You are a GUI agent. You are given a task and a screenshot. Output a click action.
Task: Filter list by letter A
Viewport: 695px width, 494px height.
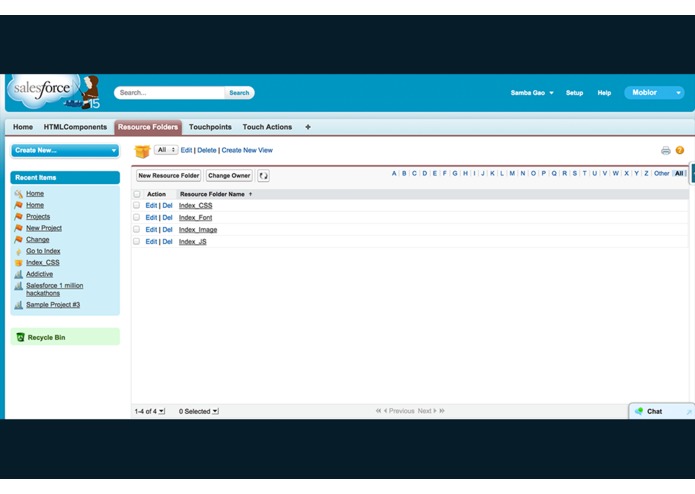coord(394,173)
